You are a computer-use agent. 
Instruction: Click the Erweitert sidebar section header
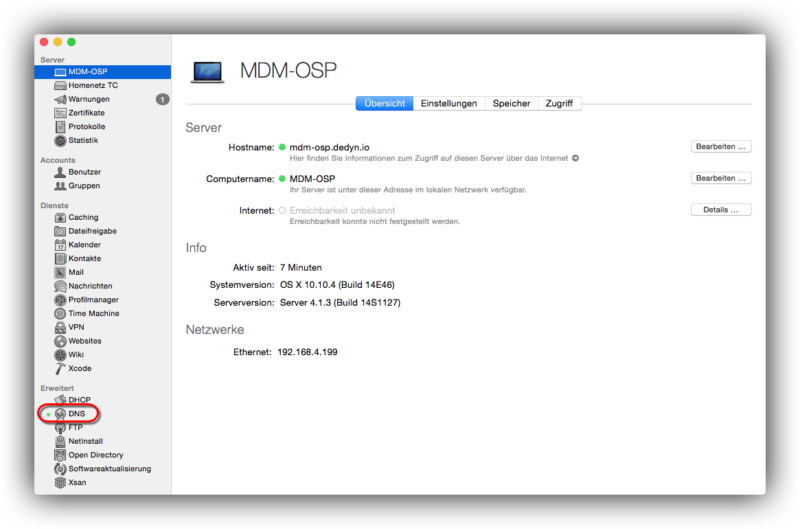click(x=57, y=388)
